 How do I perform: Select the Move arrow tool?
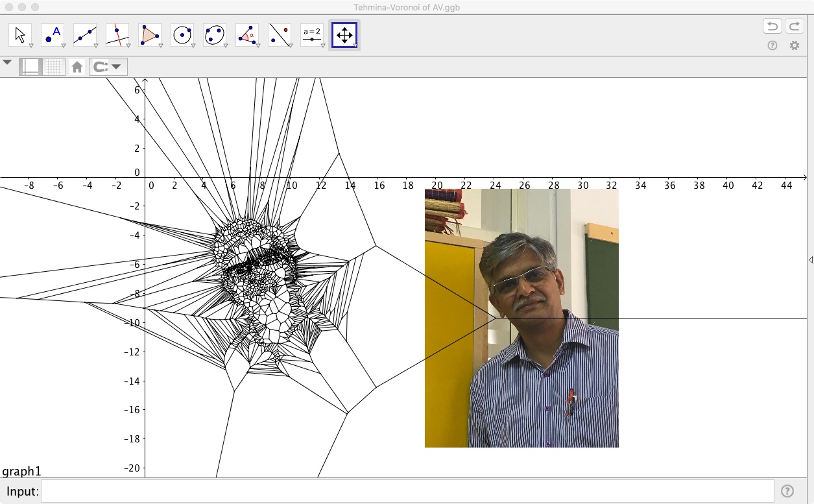tap(20, 35)
